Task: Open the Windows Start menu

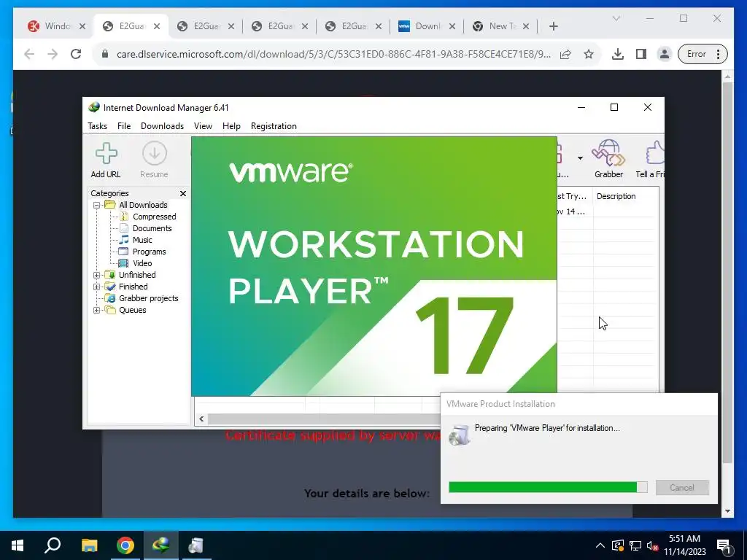Action: 18,545
